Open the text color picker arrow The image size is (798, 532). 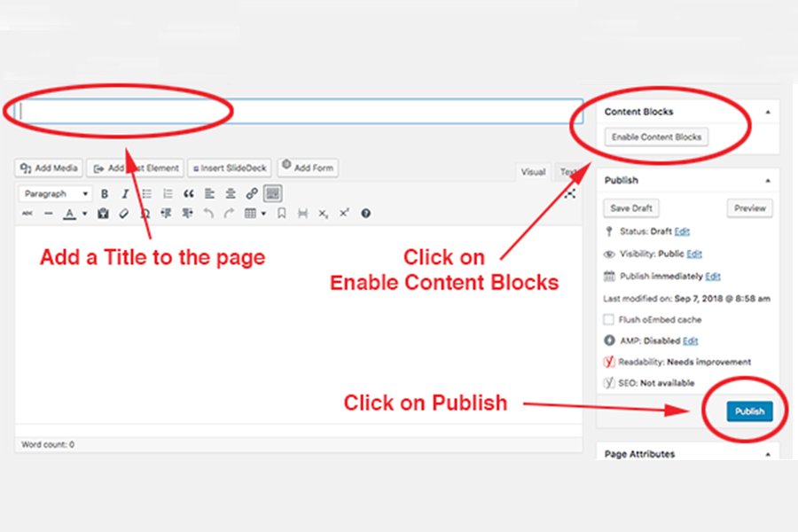coord(84,214)
